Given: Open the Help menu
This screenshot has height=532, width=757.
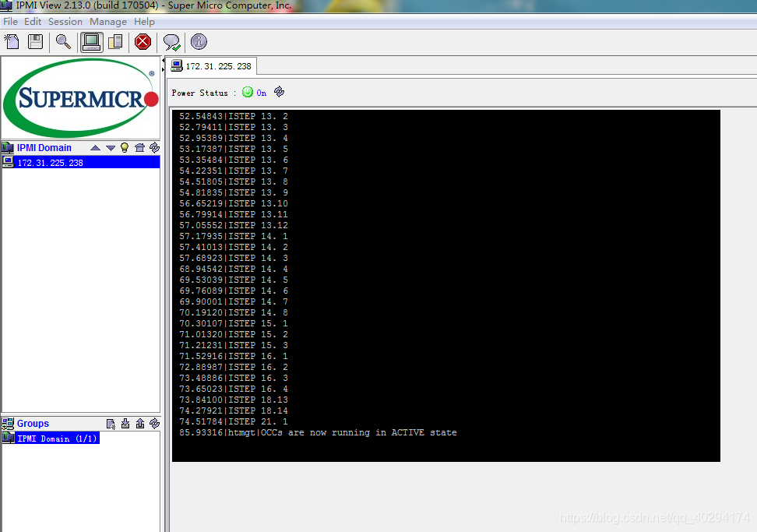Looking at the screenshot, I should click(144, 22).
